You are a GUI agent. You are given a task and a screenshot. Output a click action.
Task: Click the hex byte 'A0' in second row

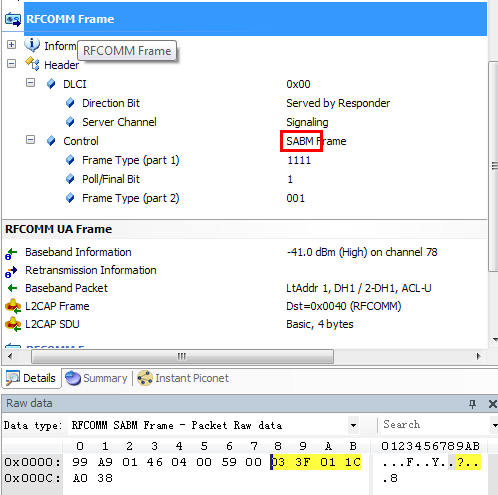click(80, 478)
